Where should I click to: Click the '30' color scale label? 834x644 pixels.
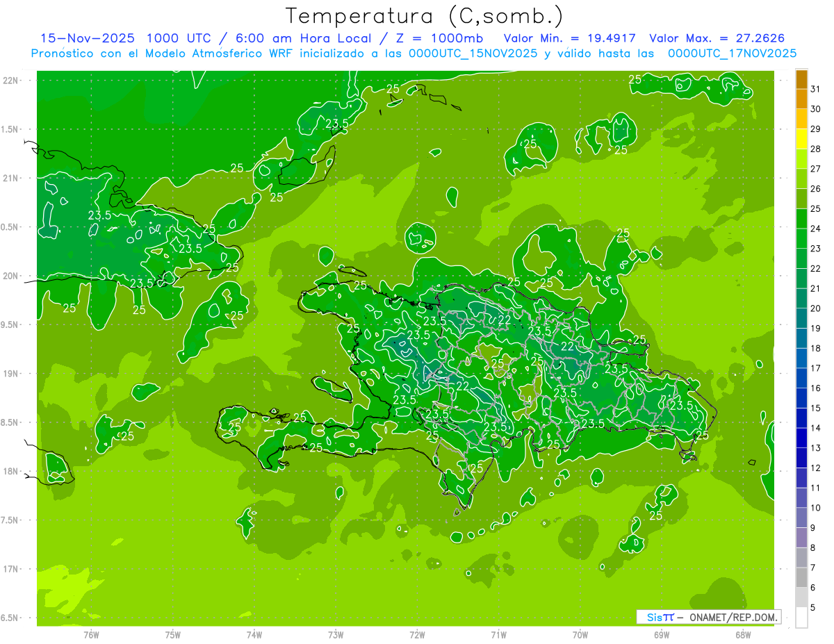816,109
